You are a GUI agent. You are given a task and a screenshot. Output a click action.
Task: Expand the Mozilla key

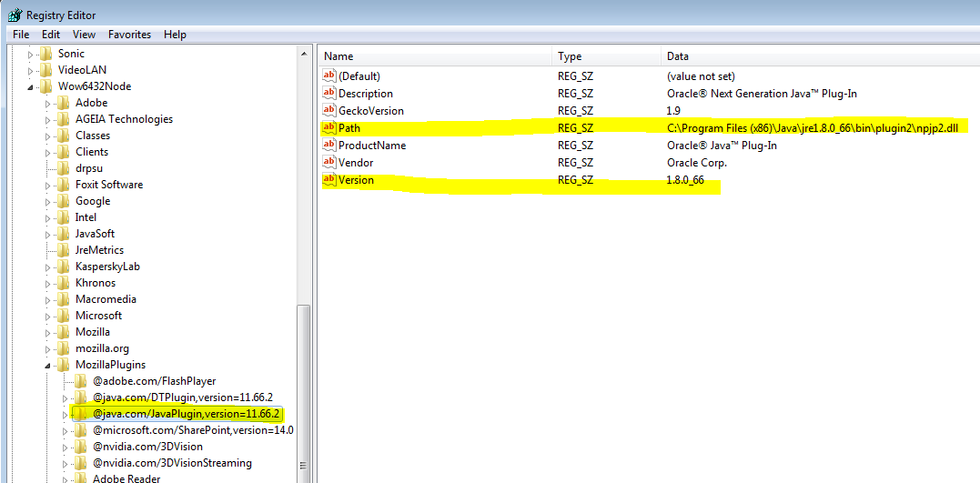click(48, 332)
